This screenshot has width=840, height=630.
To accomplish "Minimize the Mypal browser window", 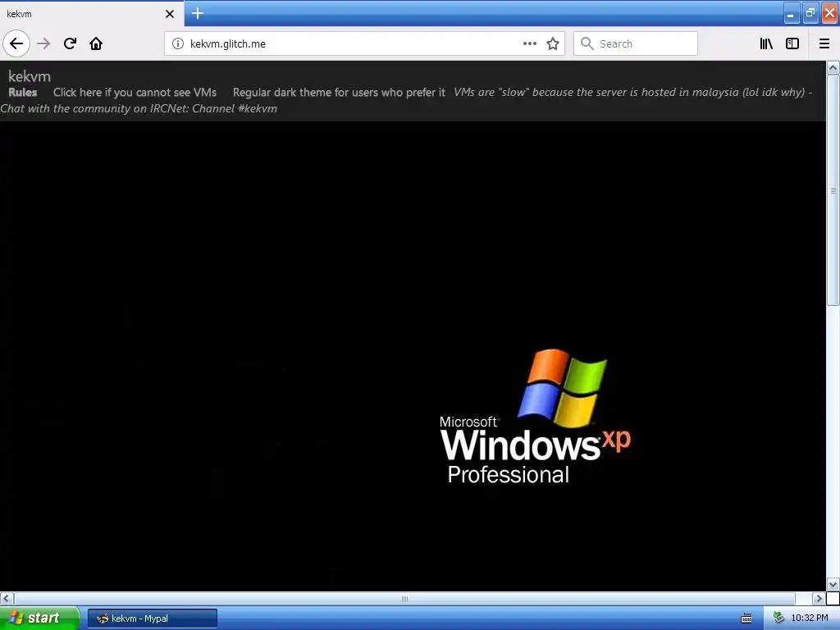I will (792, 13).
